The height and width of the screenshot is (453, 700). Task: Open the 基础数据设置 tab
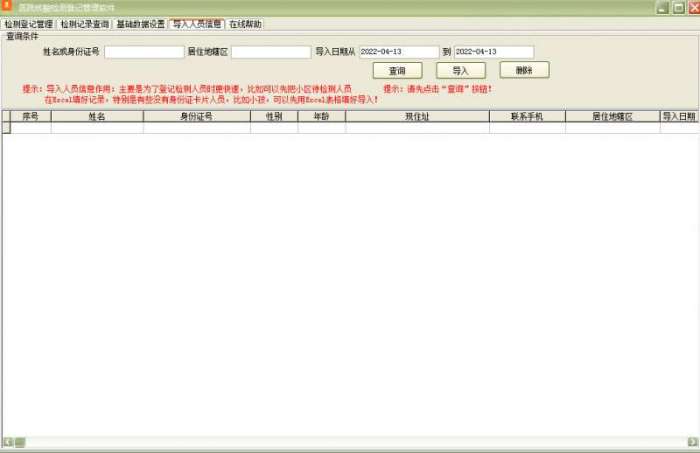[x=141, y=24]
